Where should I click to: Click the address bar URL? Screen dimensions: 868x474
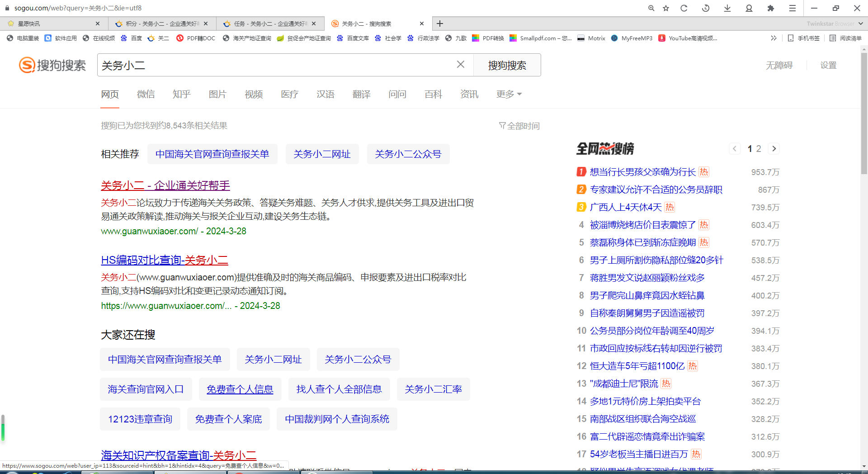coord(78,8)
